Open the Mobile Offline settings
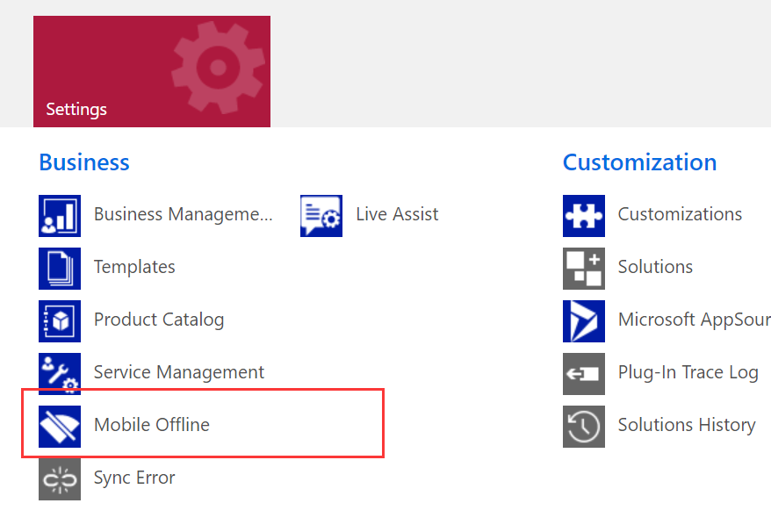The width and height of the screenshot is (771, 532). [x=151, y=425]
